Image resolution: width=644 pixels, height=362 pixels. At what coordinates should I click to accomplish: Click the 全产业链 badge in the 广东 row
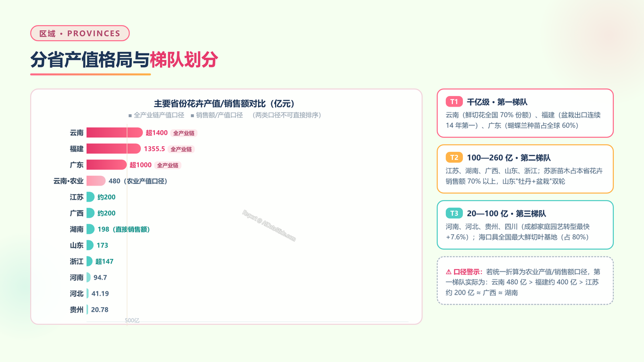pyautogui.click(x=168, y=165)
